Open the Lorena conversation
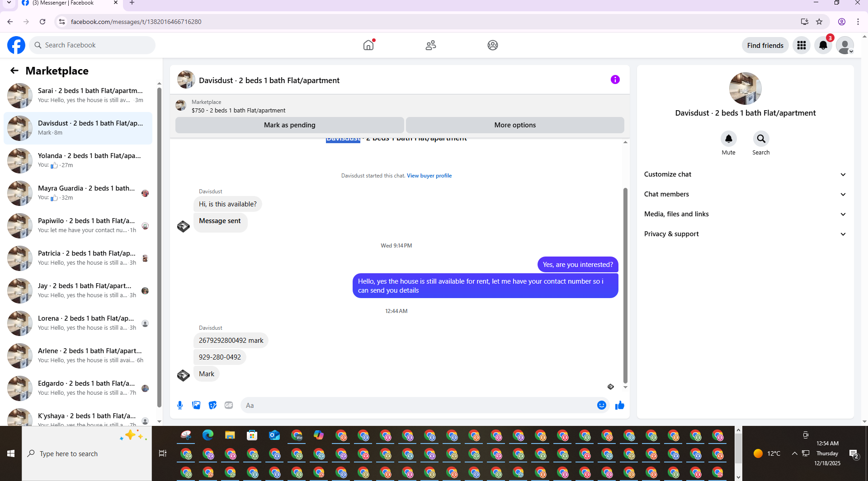 78,323
